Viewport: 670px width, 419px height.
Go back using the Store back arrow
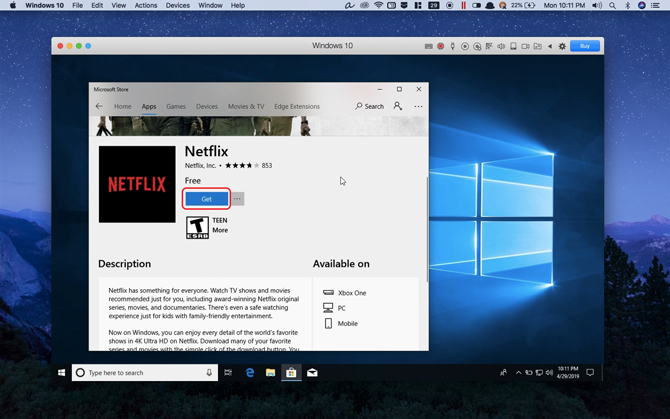click(99, 106)
